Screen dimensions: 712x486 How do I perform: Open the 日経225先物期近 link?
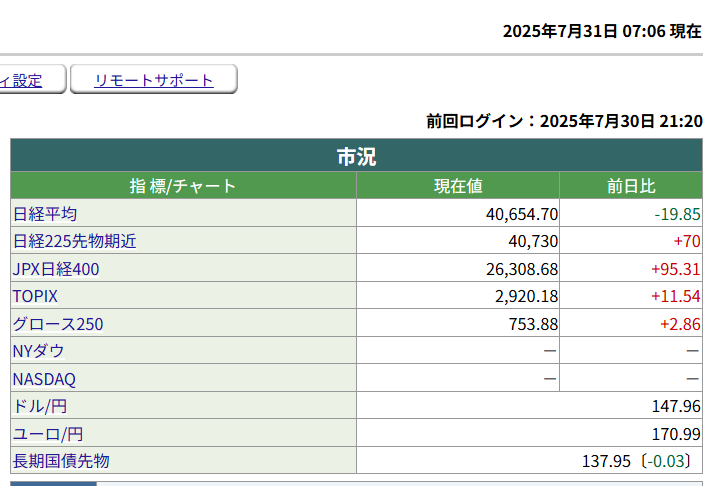point(74,241)
